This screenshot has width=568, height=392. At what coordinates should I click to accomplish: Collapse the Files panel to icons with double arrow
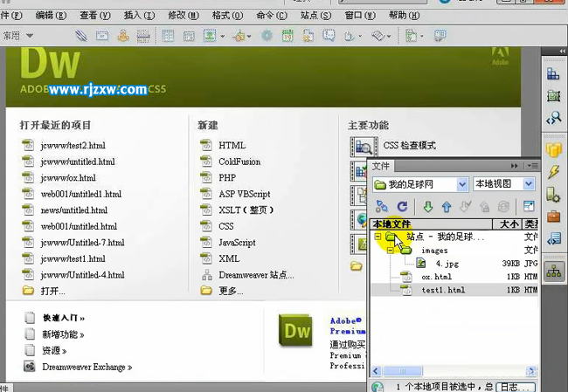tap(515, 166)
